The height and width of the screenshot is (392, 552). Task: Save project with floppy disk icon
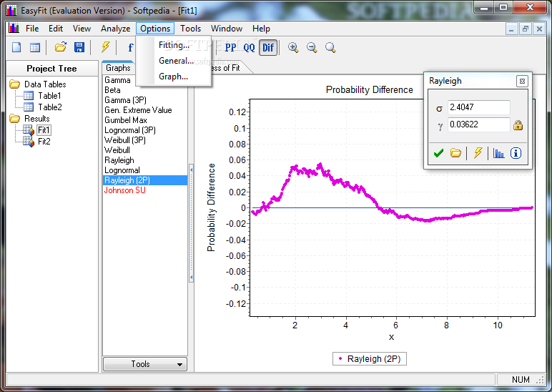point(79,47)
